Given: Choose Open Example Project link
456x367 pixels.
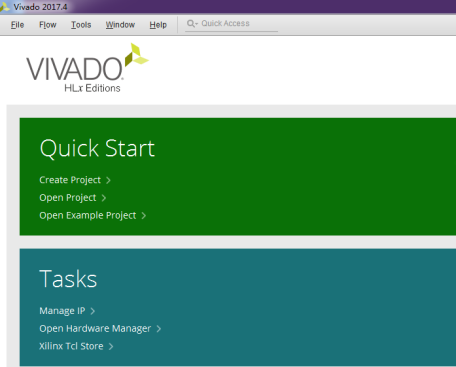Looking at the screenshot, I should point(88,215).
